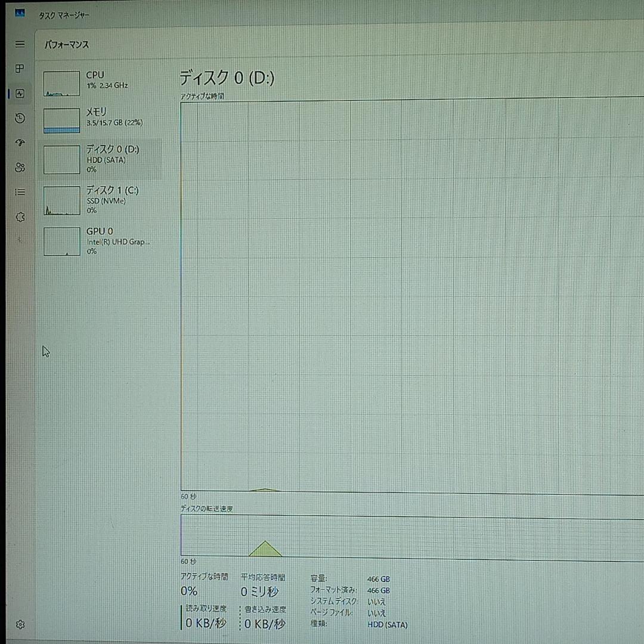Click the ディスク 0 (D:) heading

point(227,78)
